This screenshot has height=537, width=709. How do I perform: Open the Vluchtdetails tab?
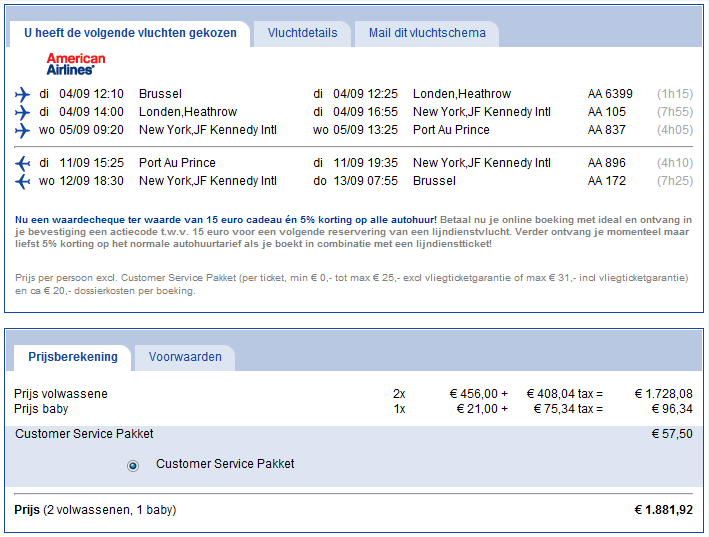pos(302,33)
